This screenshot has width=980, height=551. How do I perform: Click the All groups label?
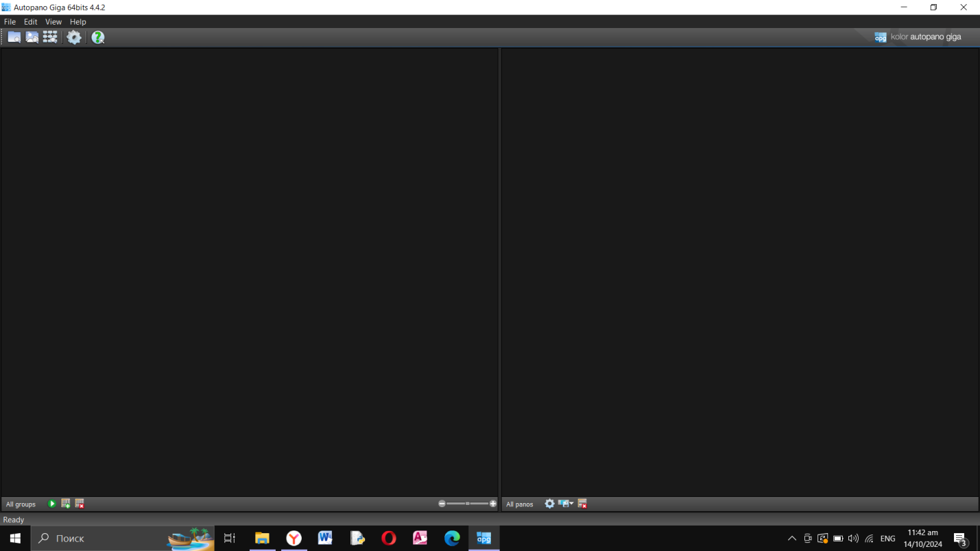click(21, 504)
